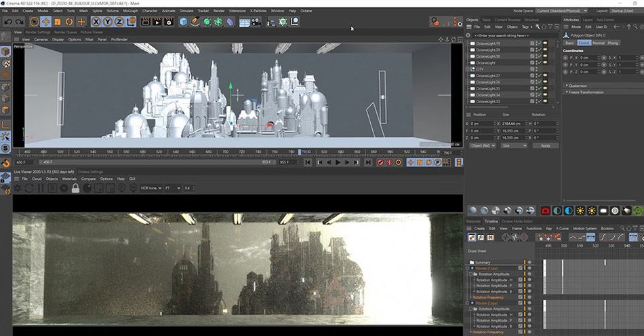
Task: Add a Cube primitive object
Action: tap(184, 22)
